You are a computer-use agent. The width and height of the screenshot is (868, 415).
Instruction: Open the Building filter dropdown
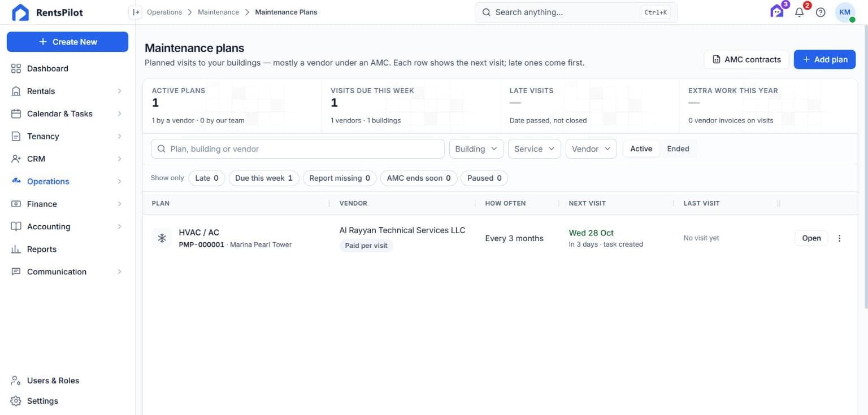pyautogui.click(x=476, y=149)
